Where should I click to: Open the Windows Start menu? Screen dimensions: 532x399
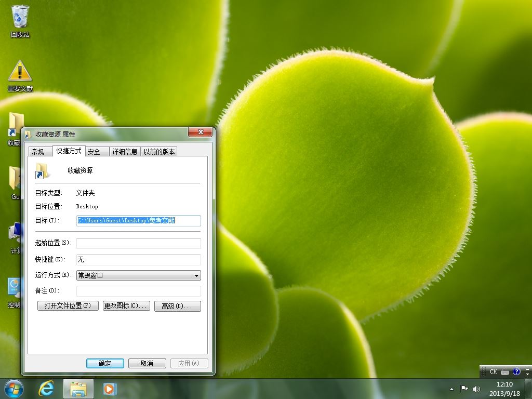click(x=14, y=389)
